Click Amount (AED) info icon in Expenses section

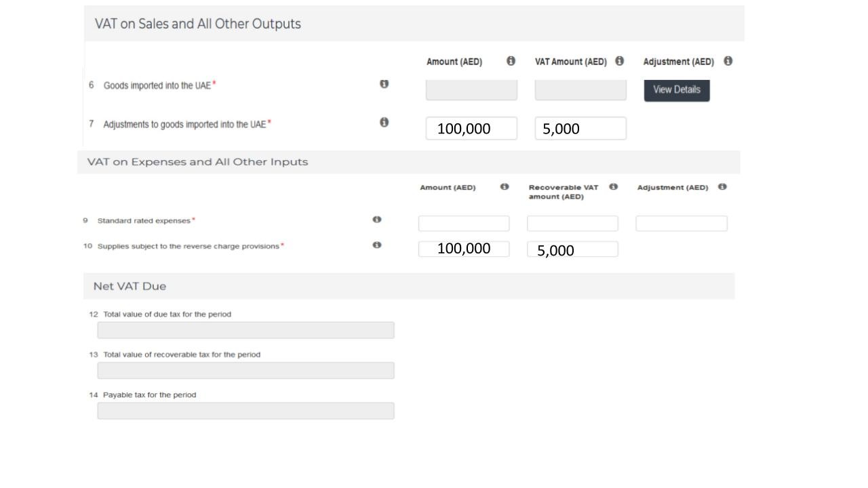[x=505, y=186]
